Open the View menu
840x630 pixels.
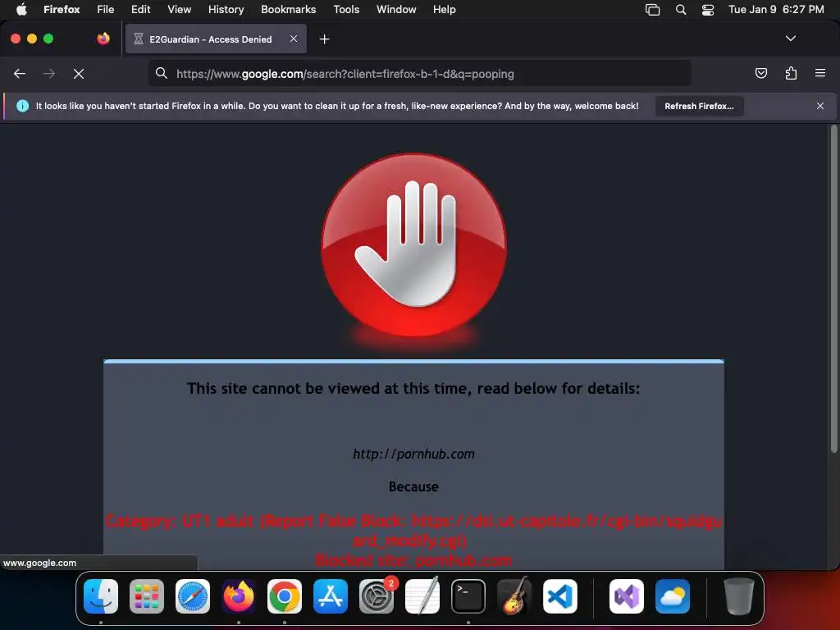pos(179,9)
